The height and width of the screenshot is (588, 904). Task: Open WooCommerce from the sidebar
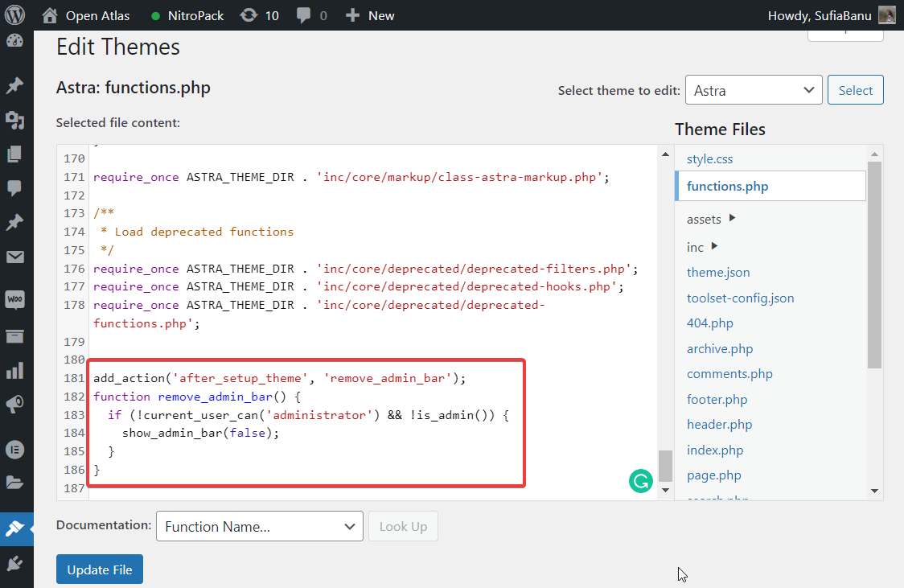(x=15, y=299)
